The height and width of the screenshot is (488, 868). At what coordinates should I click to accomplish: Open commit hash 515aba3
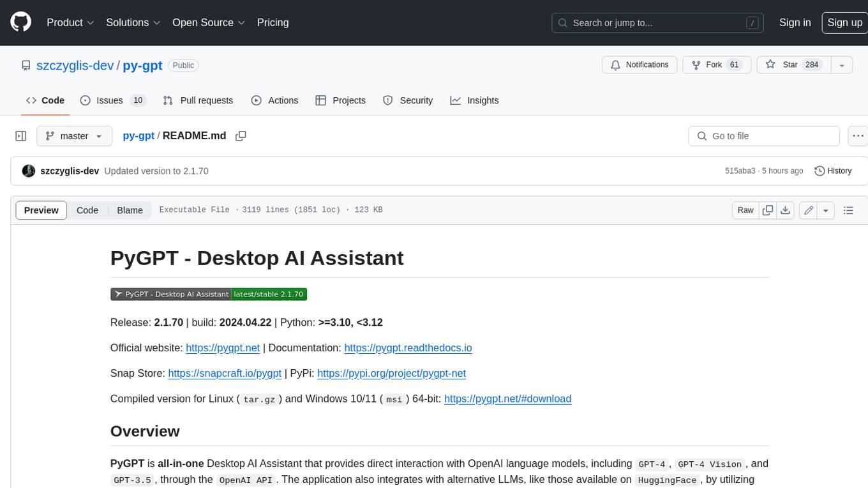click(x=740, y=171)
